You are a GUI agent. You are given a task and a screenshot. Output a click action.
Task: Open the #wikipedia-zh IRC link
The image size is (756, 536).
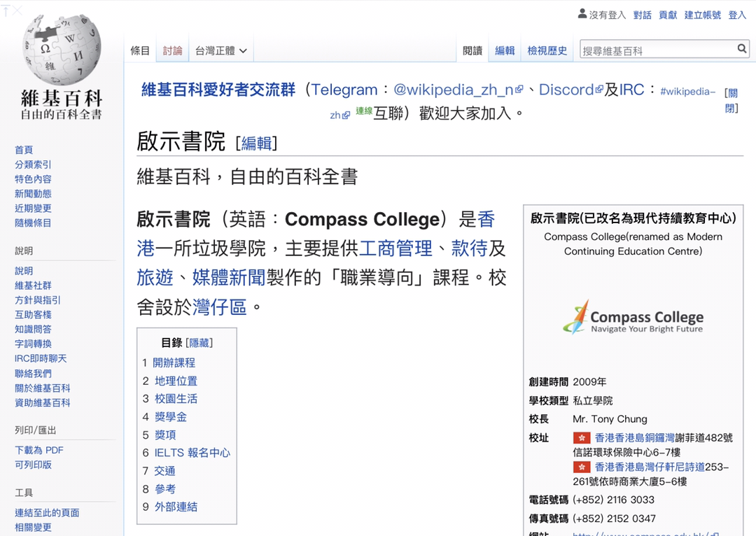[687, 91]
